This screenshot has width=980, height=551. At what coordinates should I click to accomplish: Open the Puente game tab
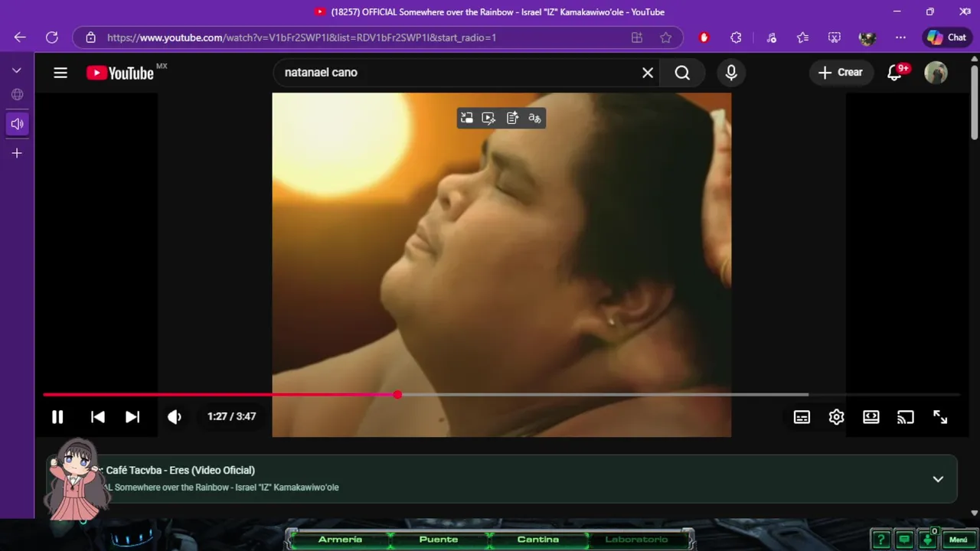pos(439,540)
